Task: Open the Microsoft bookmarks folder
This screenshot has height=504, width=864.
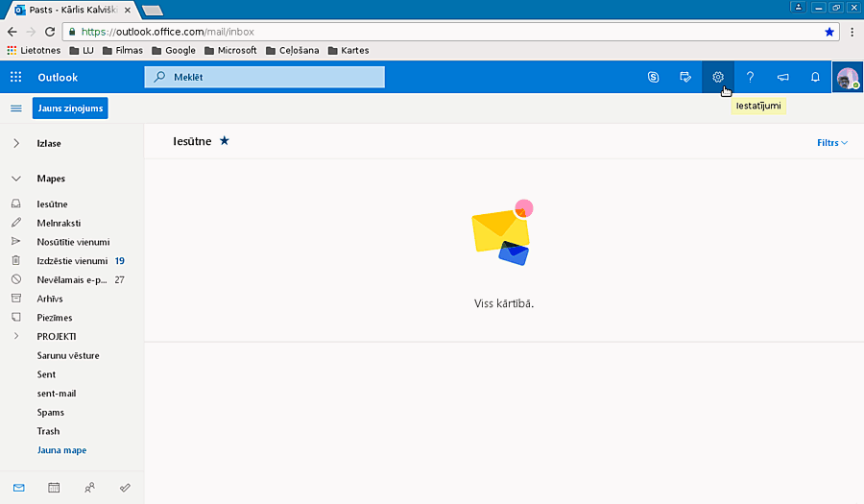Action: pos(230,50)
